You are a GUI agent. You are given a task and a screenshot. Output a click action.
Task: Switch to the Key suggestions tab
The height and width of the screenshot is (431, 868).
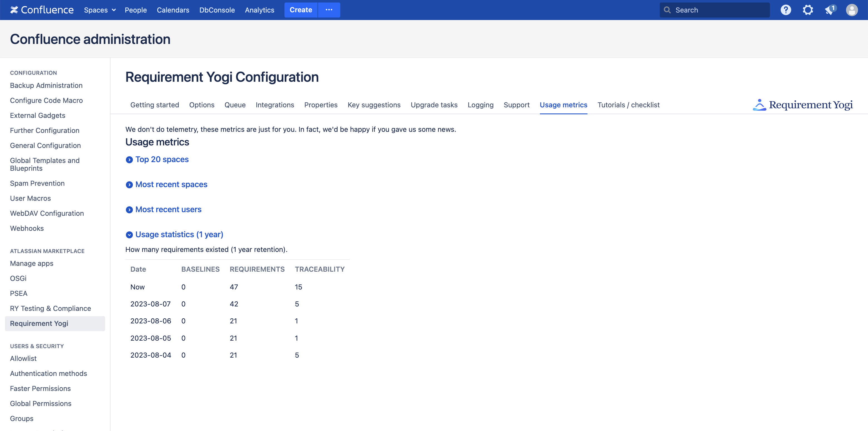tap(374, 105)
